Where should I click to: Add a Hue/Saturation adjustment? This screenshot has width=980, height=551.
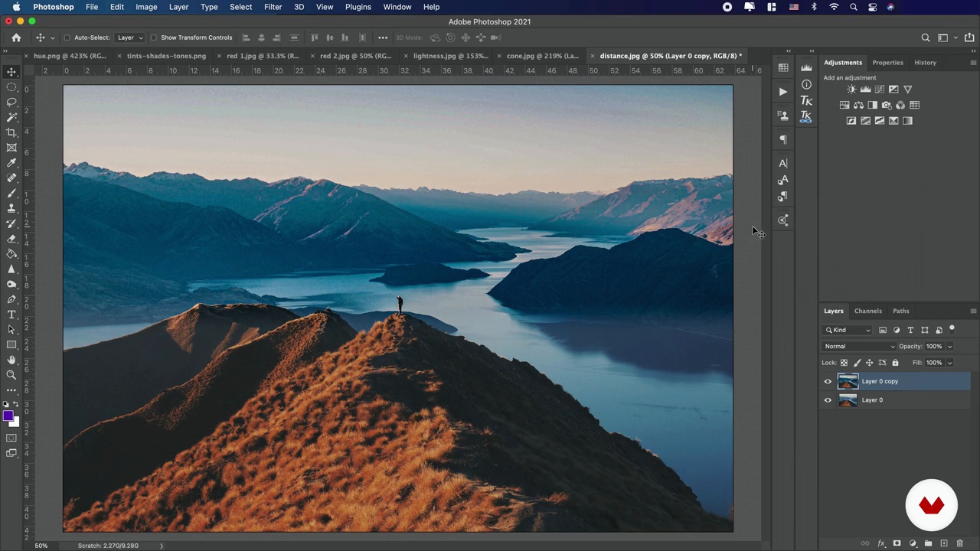coord(844,105)
